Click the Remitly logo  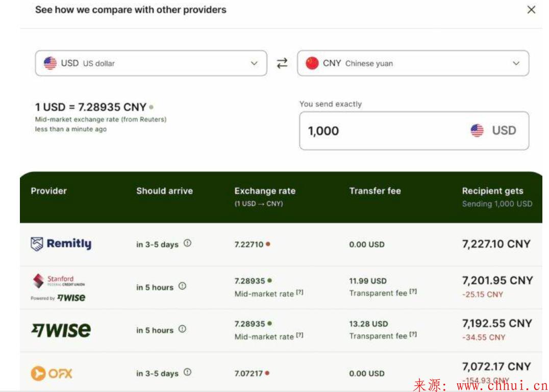point(61,244)
